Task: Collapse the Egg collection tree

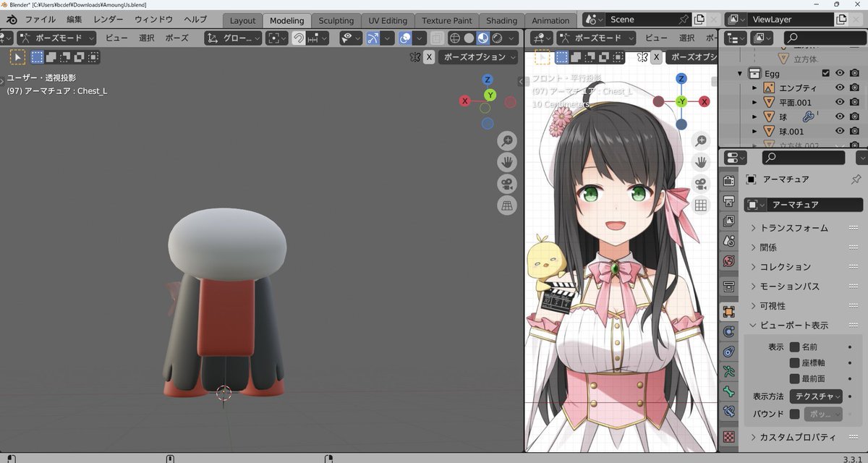Action: click(740, 73)
